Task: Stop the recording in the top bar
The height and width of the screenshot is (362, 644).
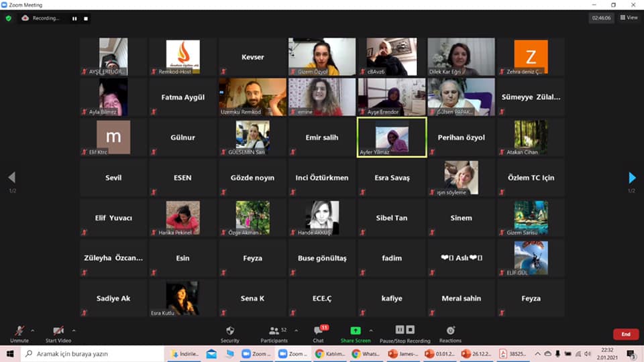Action: 85,19
